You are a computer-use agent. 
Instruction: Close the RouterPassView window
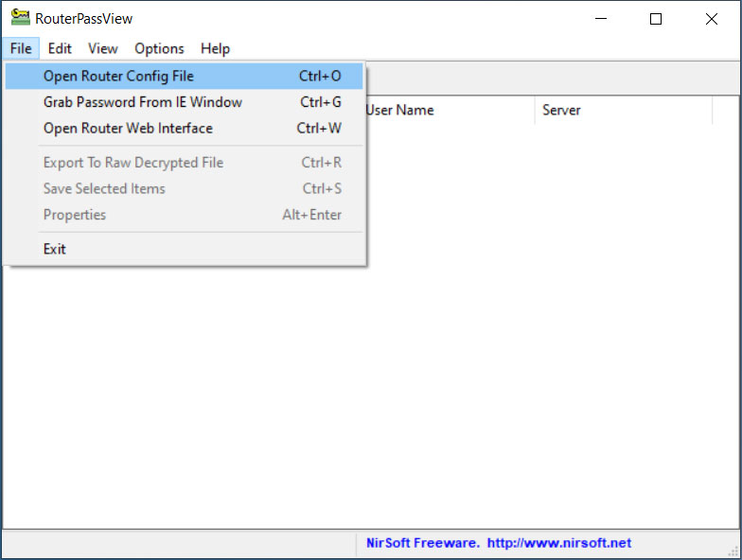712,19
